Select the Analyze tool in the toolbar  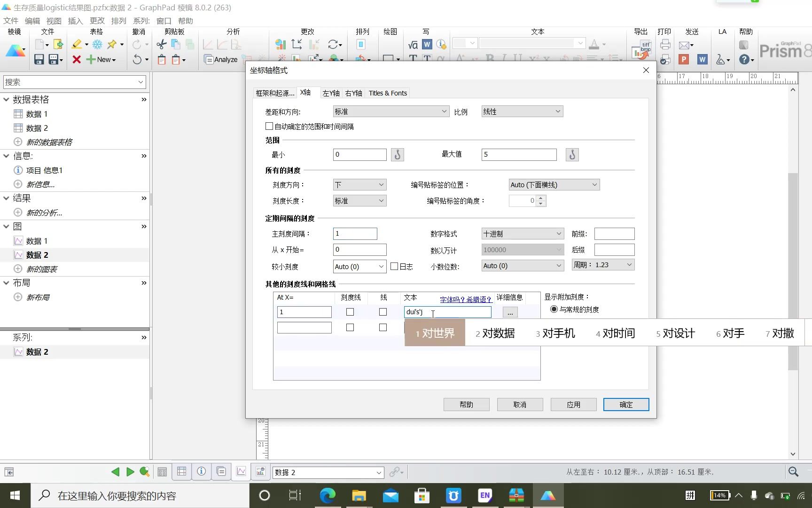(x=221, y=59)
